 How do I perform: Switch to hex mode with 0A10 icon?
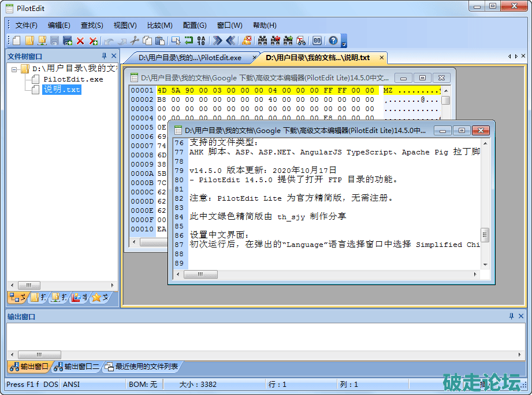201,40
